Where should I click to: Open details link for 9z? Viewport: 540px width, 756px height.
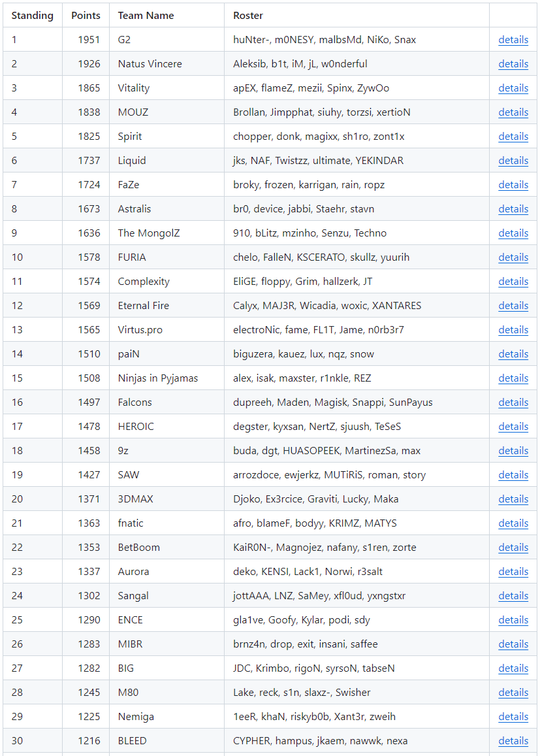[513, 451]
